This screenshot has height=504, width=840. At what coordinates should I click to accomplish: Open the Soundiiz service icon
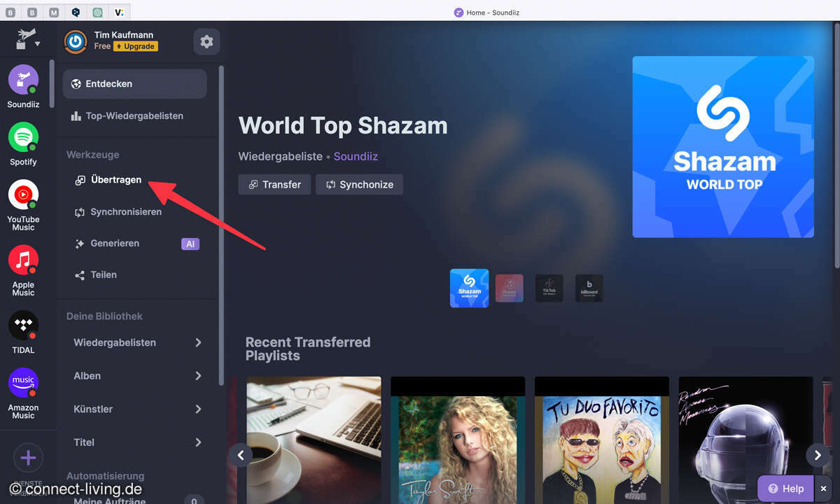23,80
